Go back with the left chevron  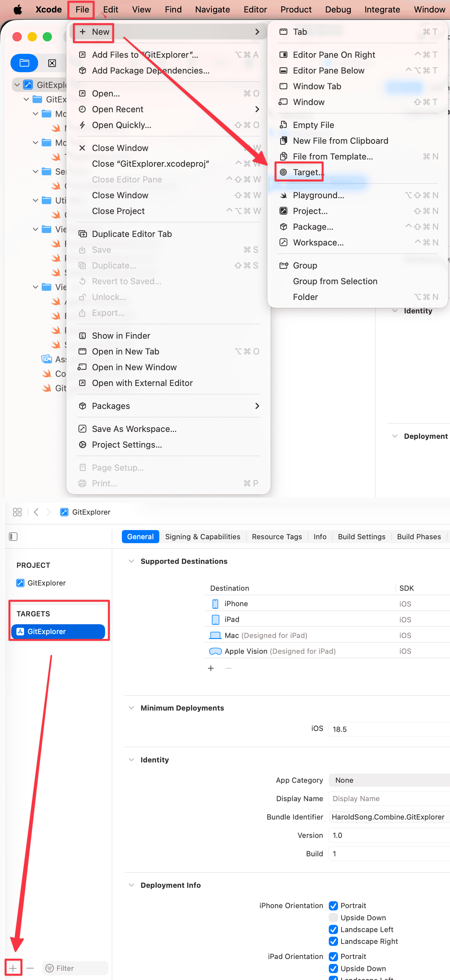tap(36, 512)
